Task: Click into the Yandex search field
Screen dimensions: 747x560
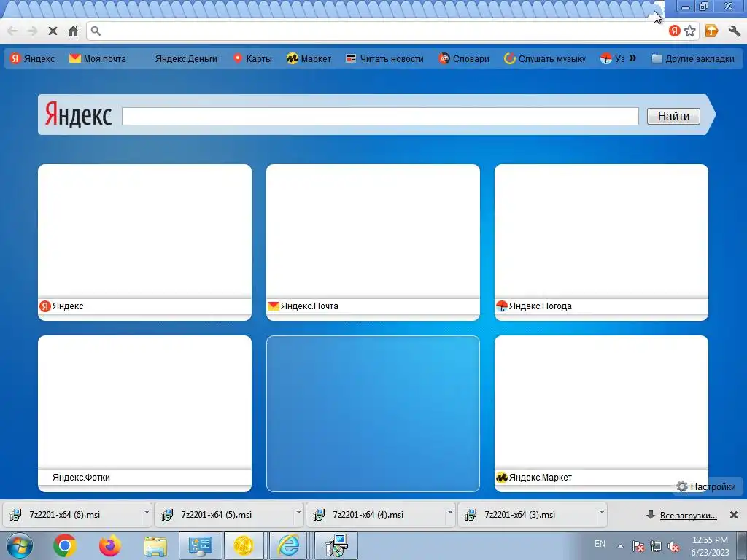Action: tap(380, 116)
